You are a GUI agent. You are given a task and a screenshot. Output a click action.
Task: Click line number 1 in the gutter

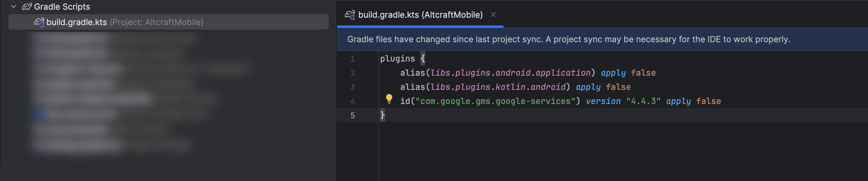[352, 59]
